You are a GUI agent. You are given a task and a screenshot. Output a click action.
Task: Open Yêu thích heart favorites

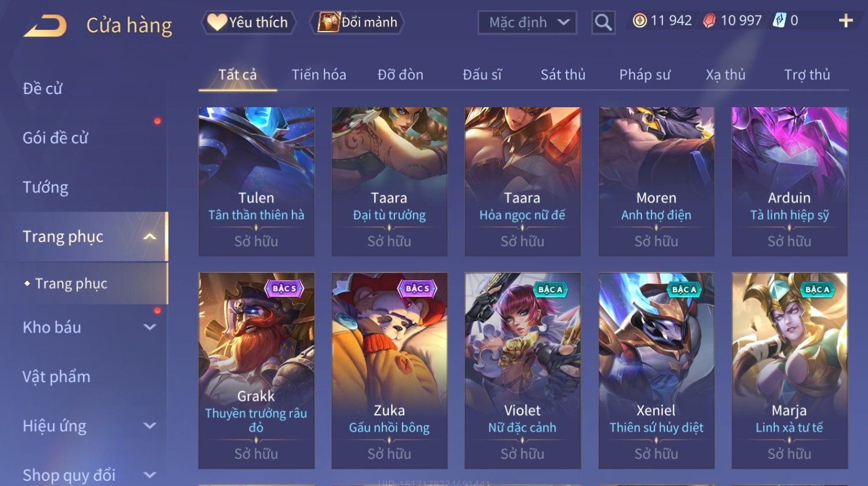pos(248,22)
